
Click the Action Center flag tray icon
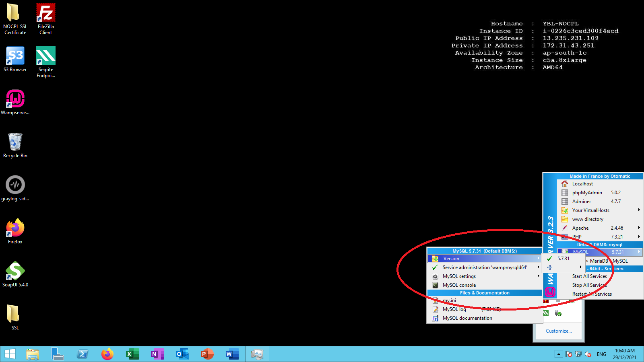pos(568,354)
